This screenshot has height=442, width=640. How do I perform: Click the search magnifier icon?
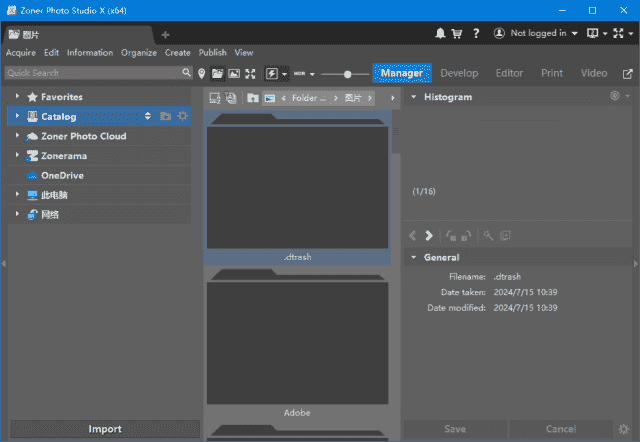pyautogui.click(x=186, y=73)
